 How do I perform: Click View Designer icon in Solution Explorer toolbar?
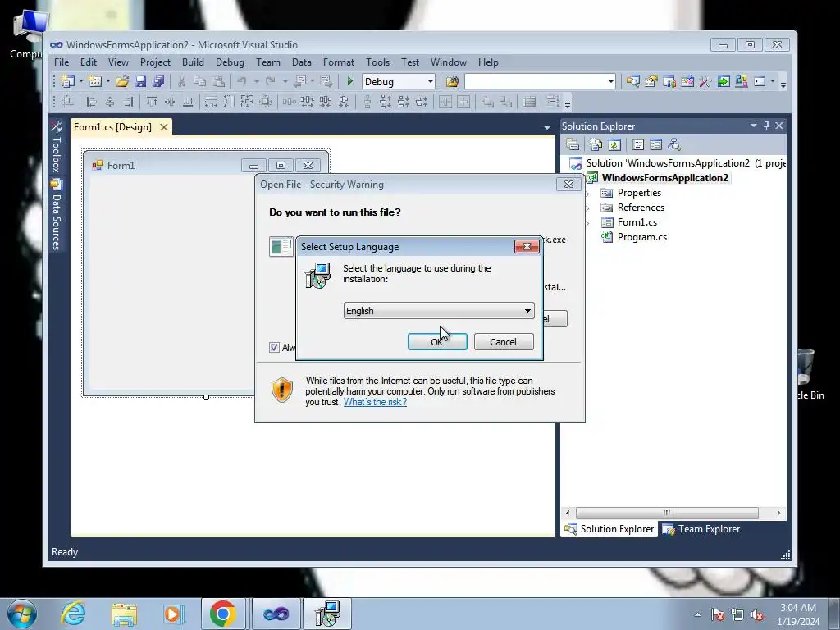[655, 144]
